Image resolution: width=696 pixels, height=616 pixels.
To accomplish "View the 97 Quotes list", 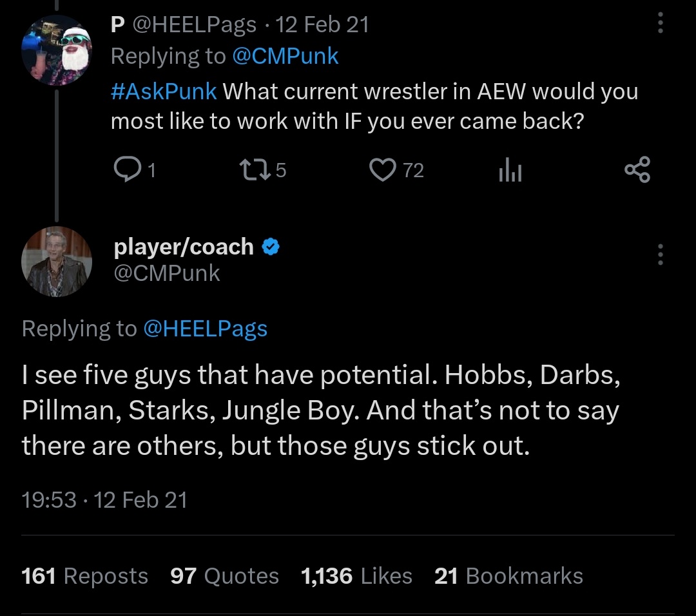I will [x=224, y=575].
